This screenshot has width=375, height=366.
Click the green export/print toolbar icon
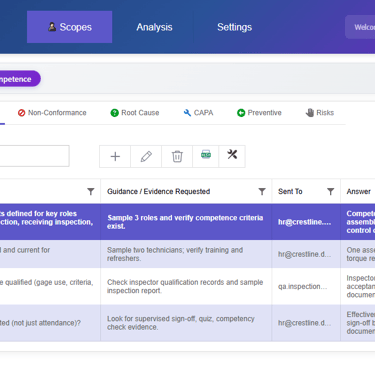pyautogui.click(x=206, y=155)
